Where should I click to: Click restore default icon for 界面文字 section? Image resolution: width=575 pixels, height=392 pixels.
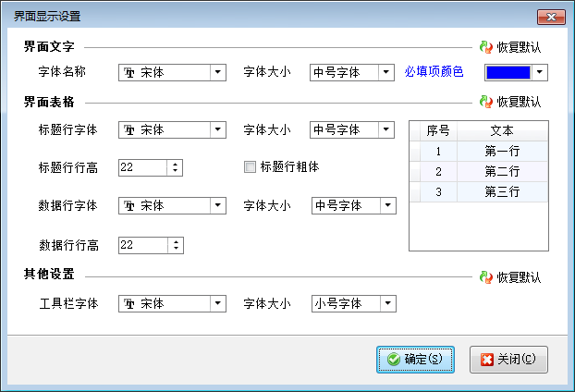click(486, 46)
